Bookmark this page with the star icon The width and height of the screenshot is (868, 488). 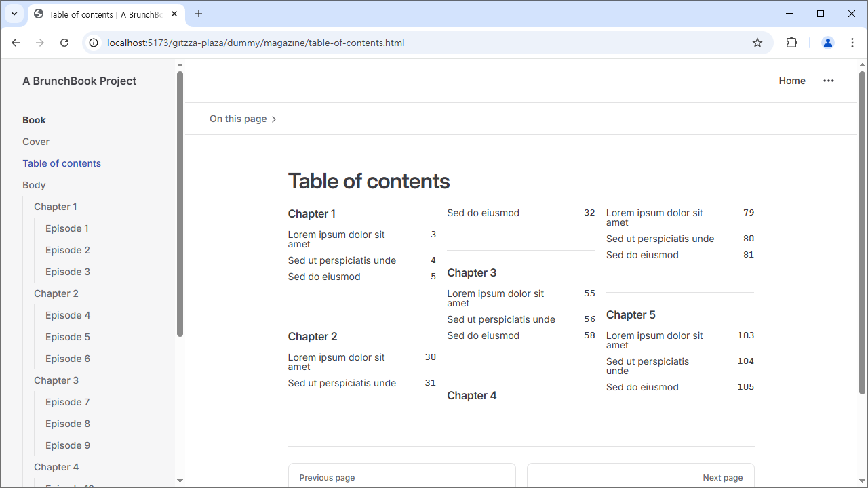click(x=757, y=43)
